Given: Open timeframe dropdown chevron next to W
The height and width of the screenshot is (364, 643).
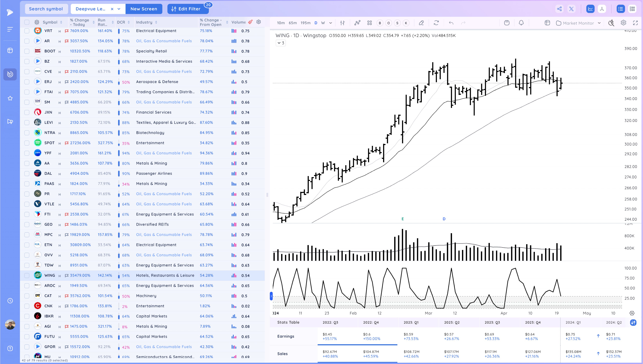Looking at the screenshot, I should coord(331,23).
